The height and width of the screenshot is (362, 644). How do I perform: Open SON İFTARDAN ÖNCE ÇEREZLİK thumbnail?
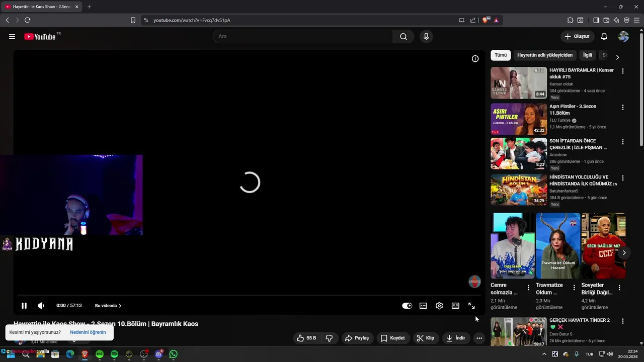(519, 153)
